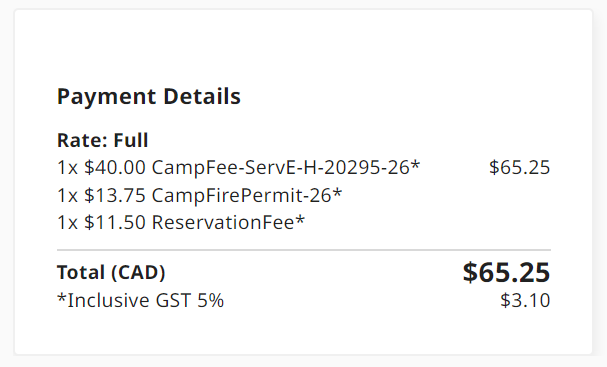Click the CampFirePermit-26 line item
Viewport: 607px width, 367px height.
click(x=200, y=195)
